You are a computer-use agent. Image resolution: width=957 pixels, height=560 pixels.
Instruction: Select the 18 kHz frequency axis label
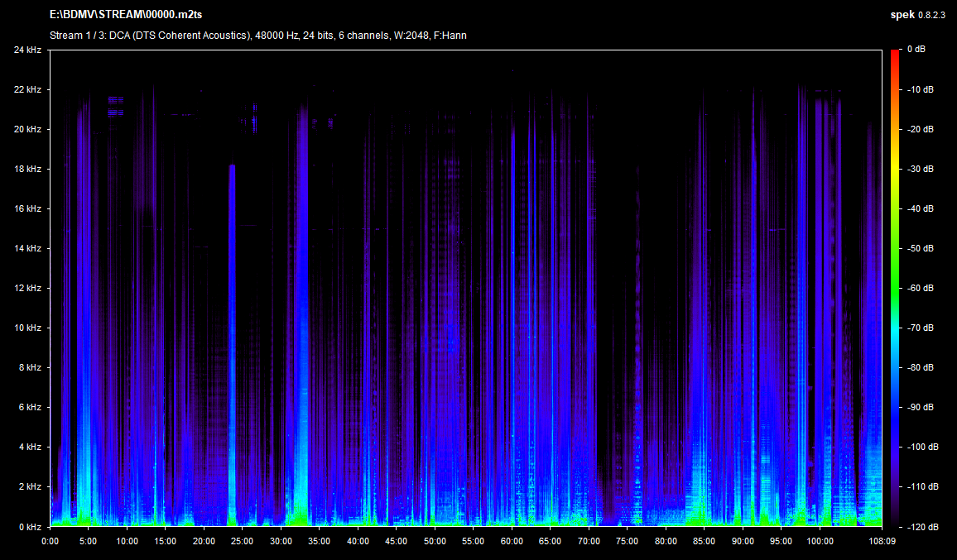click(x=26, y=169)
